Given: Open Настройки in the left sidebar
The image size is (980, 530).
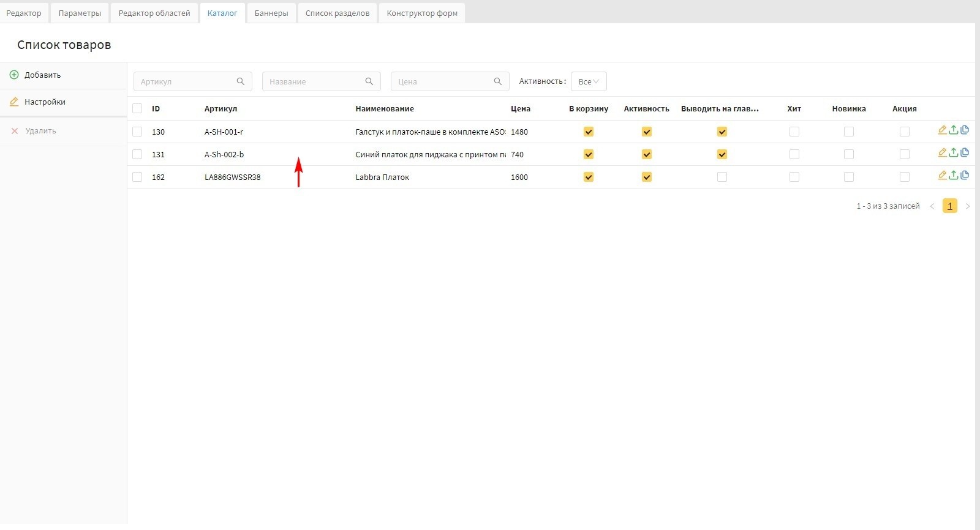Looking at the screenshot, I should point(45,102).
